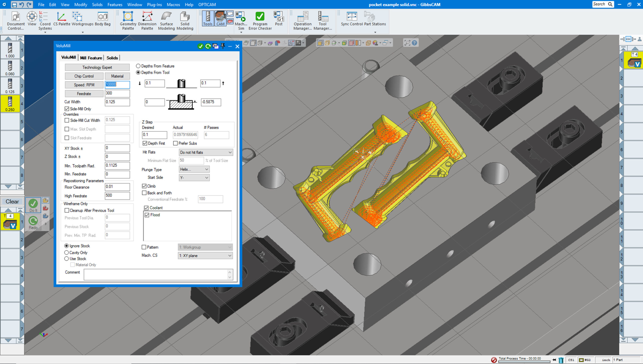Switch to the Mill Feature tab
Screen dimensions: 643x364
(x=91, y=57)
